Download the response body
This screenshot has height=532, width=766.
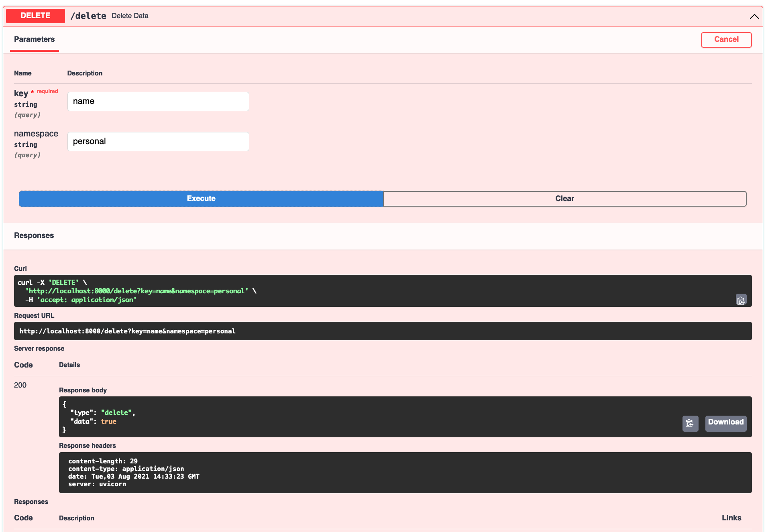(x=725, y=423)
